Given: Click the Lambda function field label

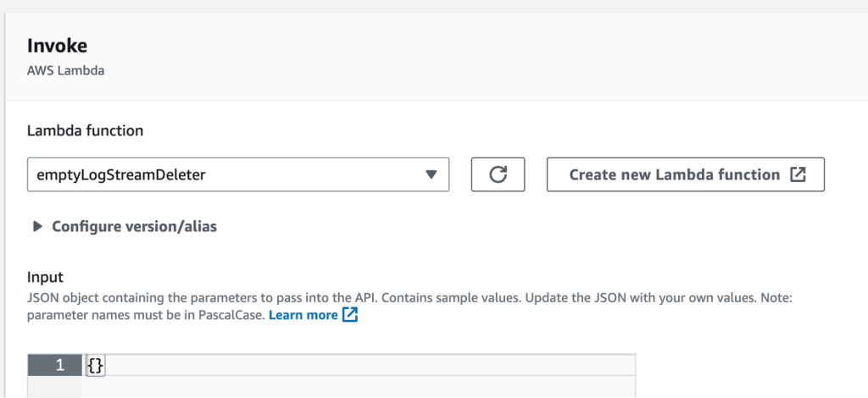Looking at the screenshot, I should pyautogui.click(x=86, y=130).
